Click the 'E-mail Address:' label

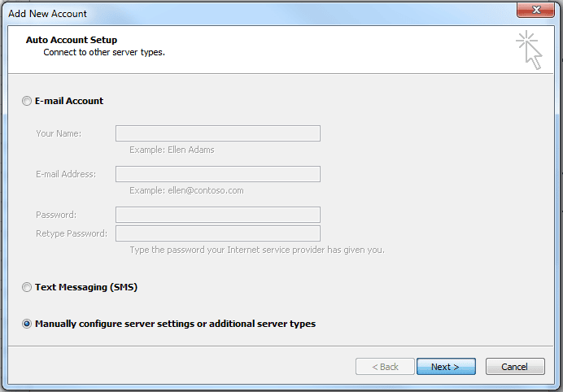pyautogui.click(x=66, y=174)
